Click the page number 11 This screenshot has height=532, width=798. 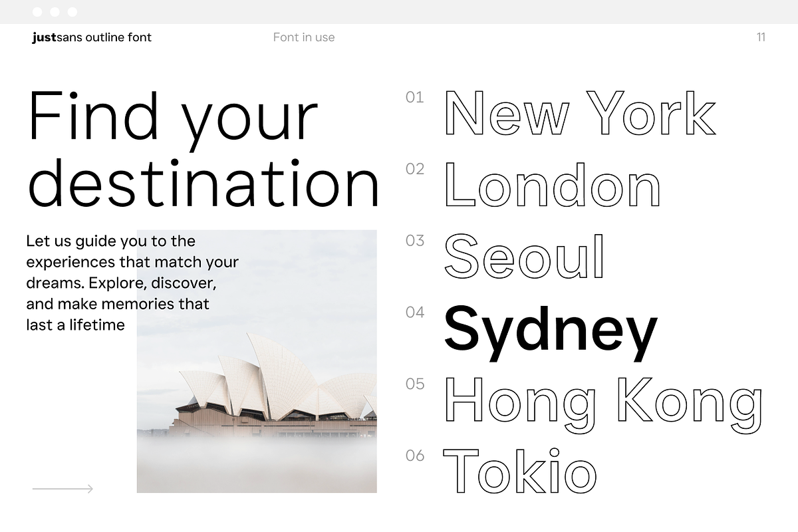[x=761, y=37]
